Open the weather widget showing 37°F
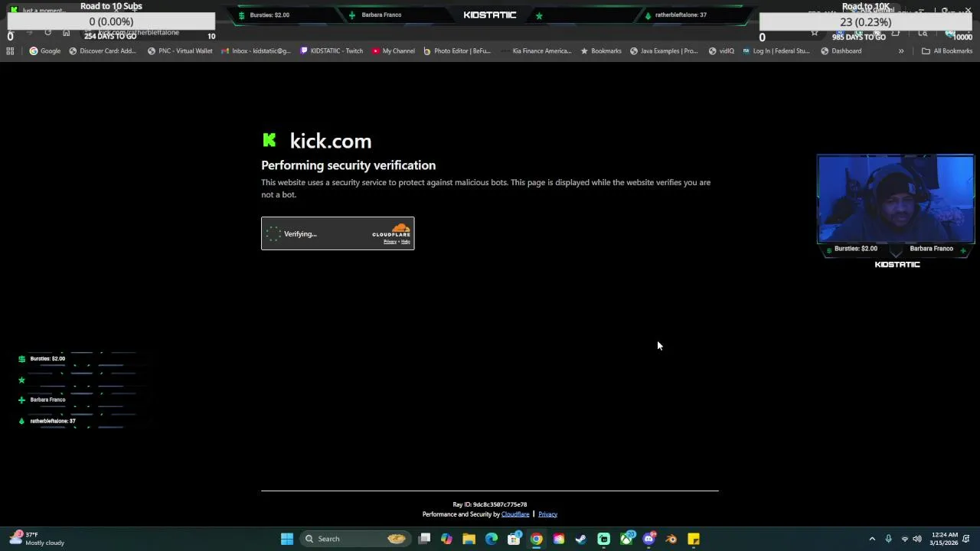Screen dimensions: 980x551 click(37, 539)
